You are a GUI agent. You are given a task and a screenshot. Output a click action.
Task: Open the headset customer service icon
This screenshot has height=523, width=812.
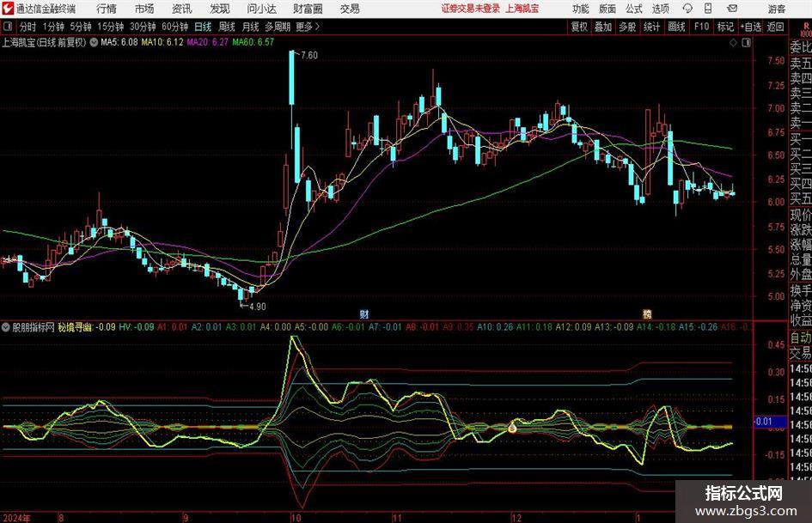(687, 9)
